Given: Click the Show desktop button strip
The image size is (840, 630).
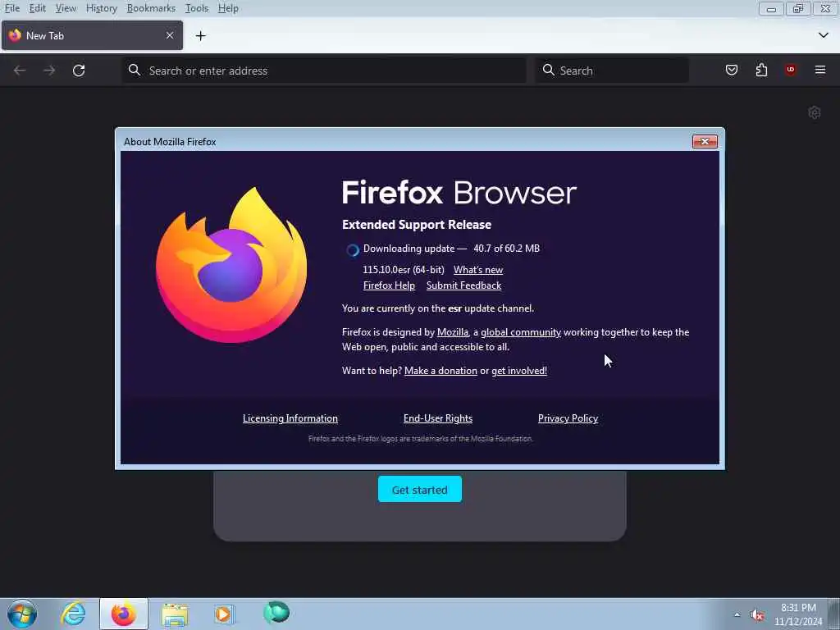Looking at the screenshot, I should tap(834, 614).
